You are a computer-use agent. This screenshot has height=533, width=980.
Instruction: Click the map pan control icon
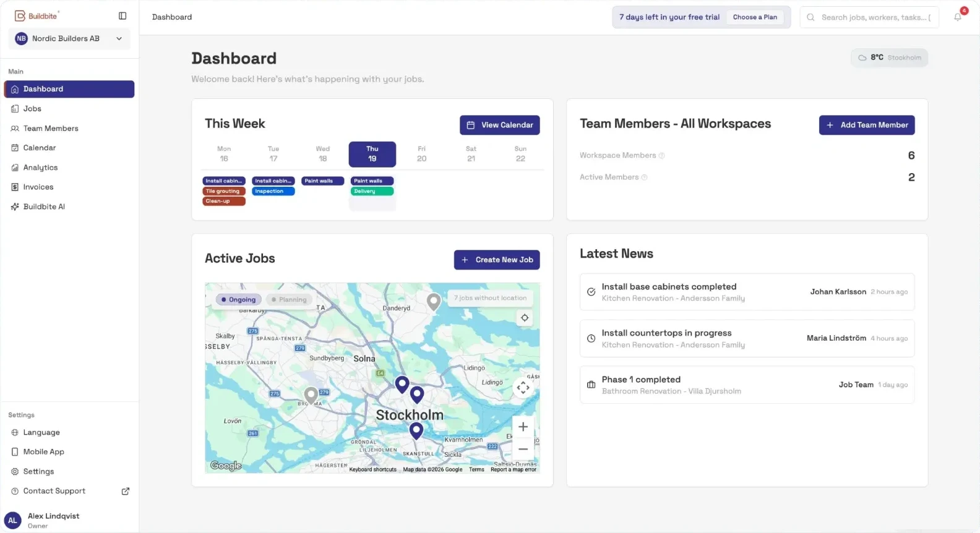(523, 388)
